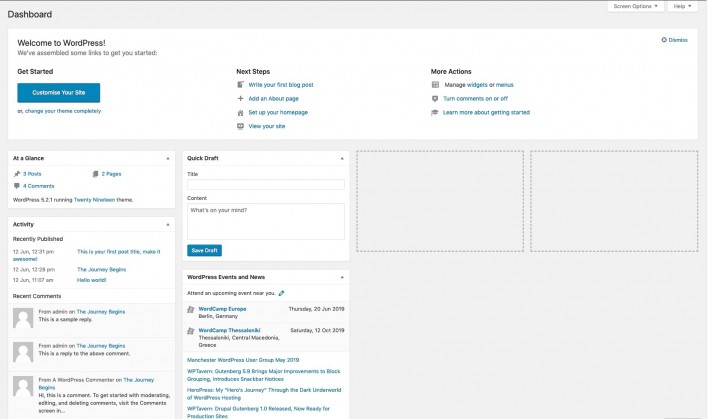Screen dimensions: 708x419
Task: Open the 3 Posts link
Action: pos(32,174)
